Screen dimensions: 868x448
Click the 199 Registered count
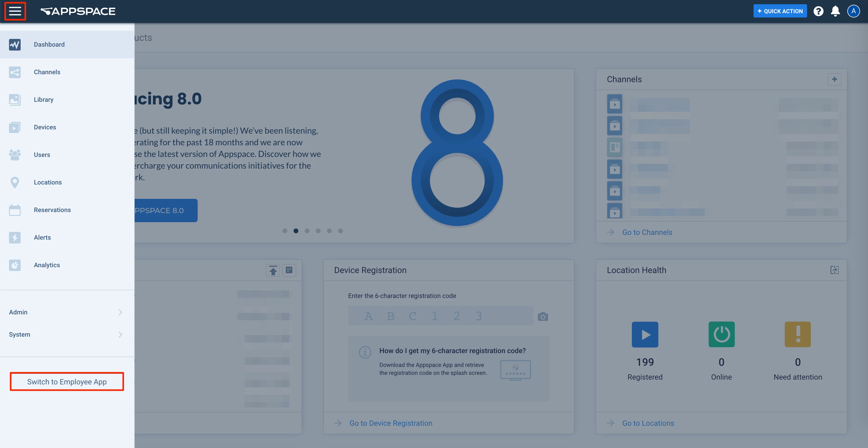click(645, 362)
